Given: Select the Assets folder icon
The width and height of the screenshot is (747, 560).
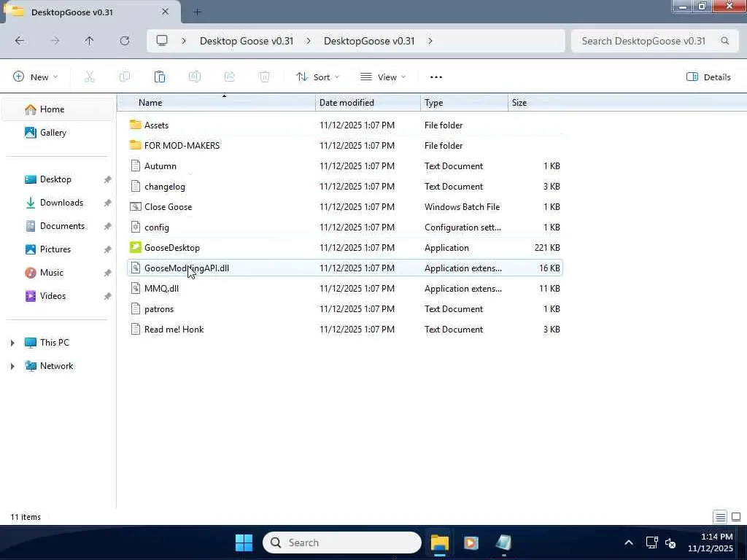Looking at the screenshot, I should (x=135, y=125).
